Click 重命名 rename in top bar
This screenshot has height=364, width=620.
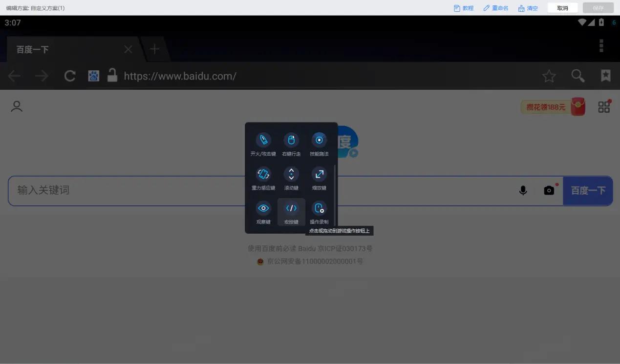(496, 8)
